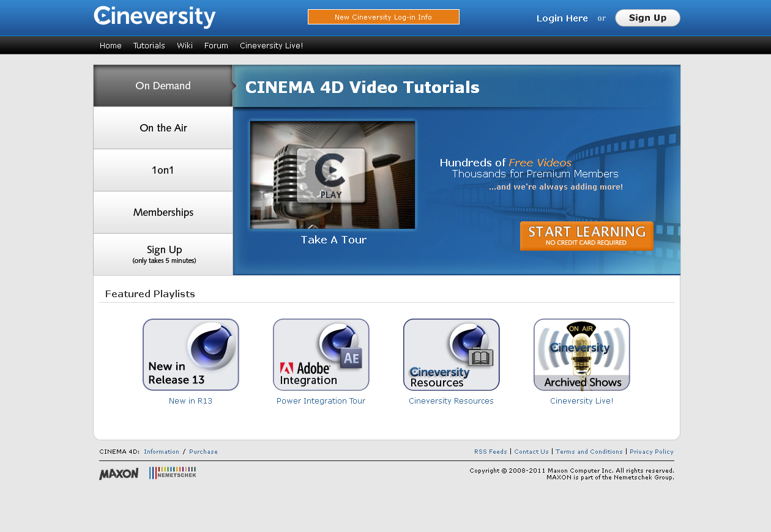The height and width of the screenshot is (532, 771).
Task: Click the Start Learning orange button
Action: click(587, 236)
